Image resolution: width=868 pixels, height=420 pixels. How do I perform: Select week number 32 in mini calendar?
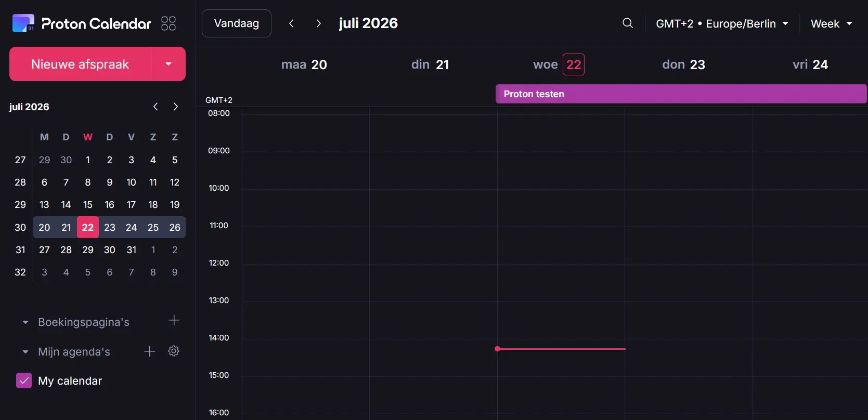20,272
